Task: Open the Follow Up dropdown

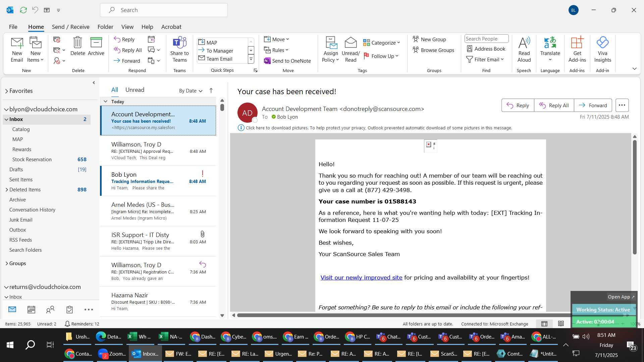Action: (x=381, y=56)
